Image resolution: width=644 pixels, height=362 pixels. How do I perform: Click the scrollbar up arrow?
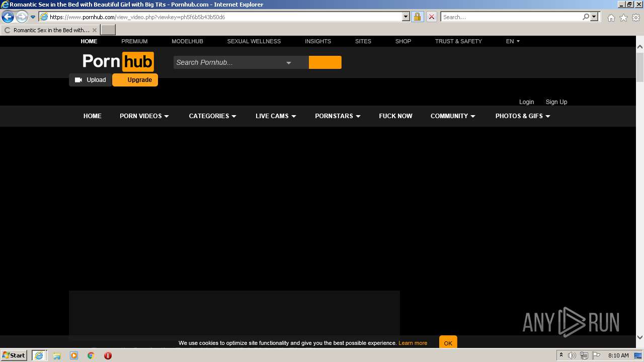pos(640,47)
